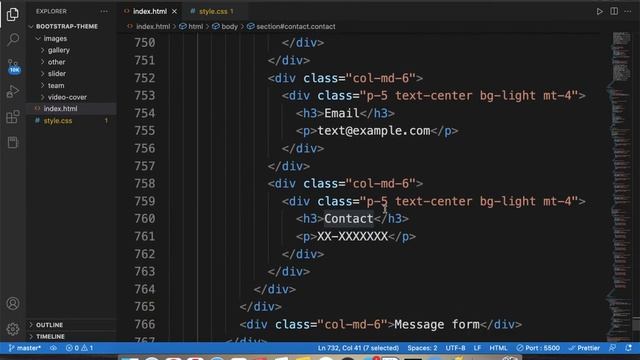Close the index.html tab
This screenshot has height=360, width=640.
(174, 11)
